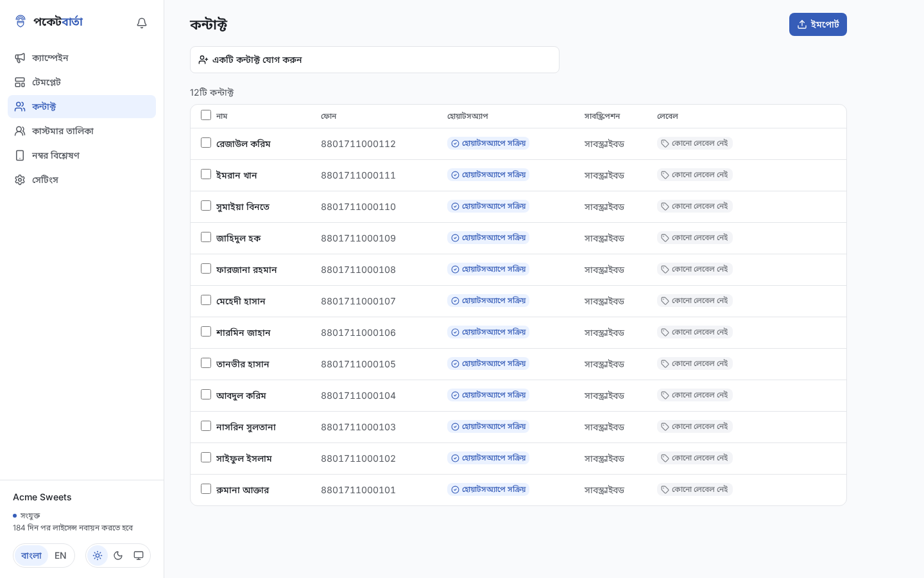Switch to dark theme moon icon
Viewport: 924px width, 578px height.
pos(118,556)
